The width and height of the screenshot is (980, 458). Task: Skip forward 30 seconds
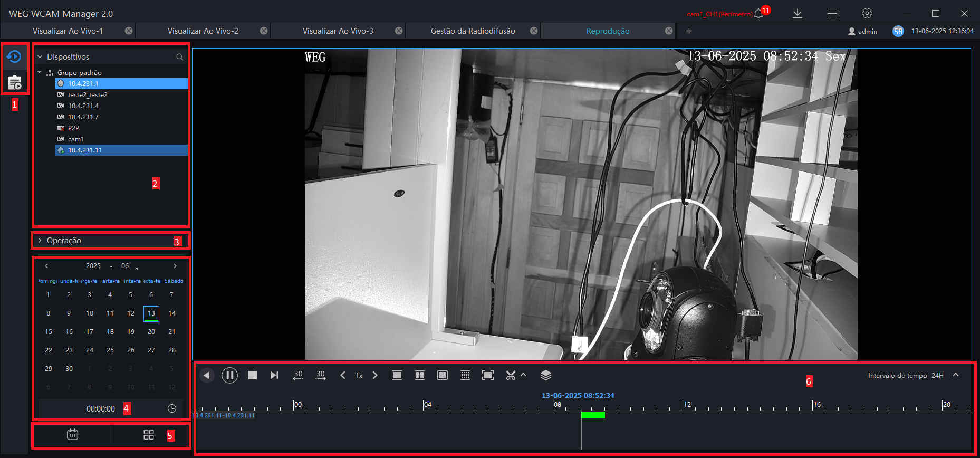(x=321, y=375)
